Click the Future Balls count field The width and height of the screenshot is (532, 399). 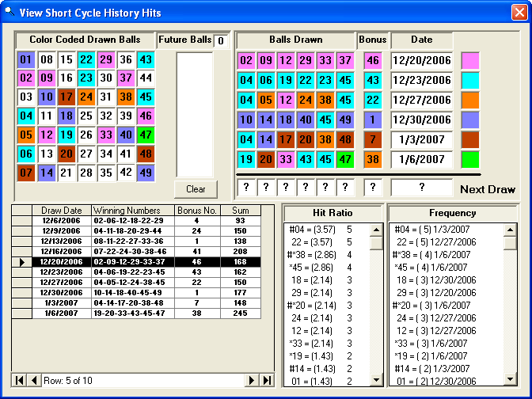pos(220,40)
